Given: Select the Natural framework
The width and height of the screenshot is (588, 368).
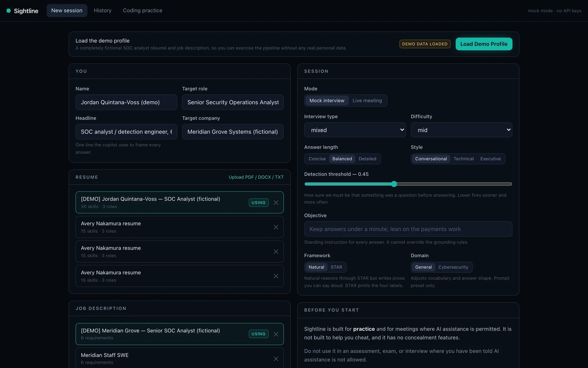Looking at the screenshot, I should coord(316,267).
